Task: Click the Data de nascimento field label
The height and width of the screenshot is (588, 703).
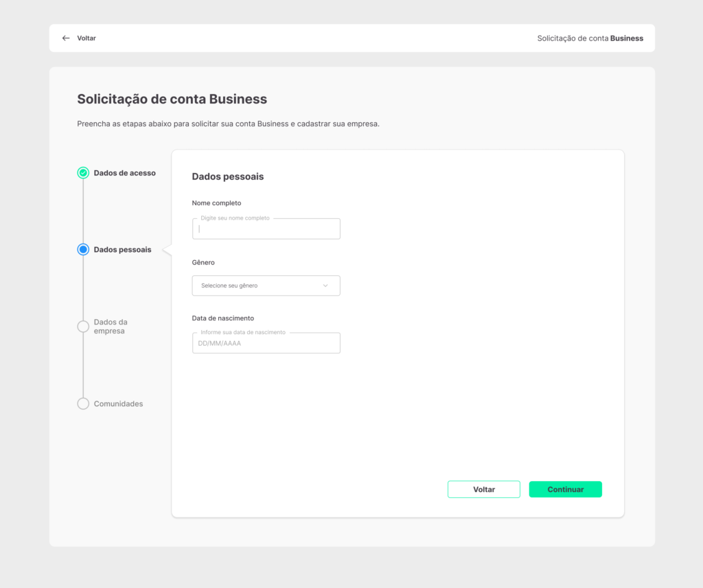Action: coord(223,318)
